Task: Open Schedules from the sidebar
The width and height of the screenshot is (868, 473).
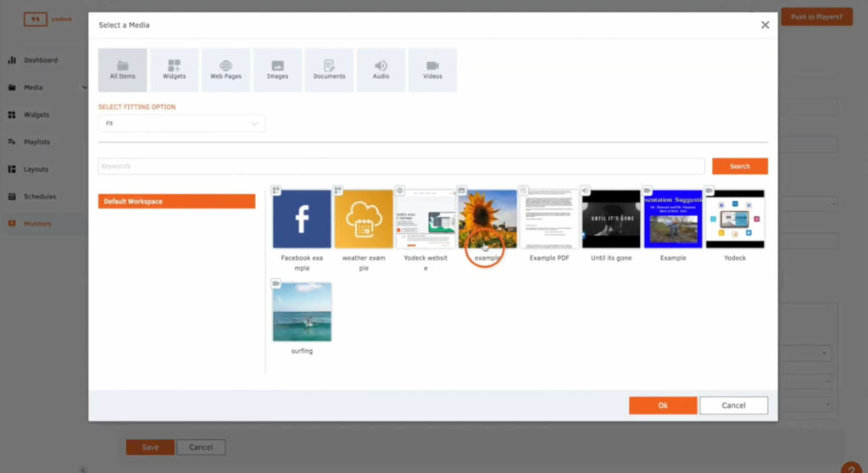Action: (39, 197)
